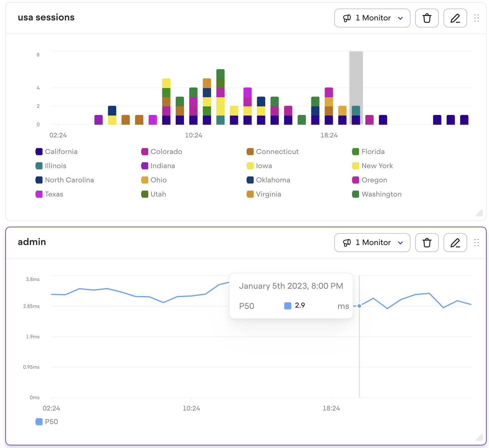Click drag handle on usa sessions card
Viewport: 489px width, 448px height.
click(476, 18)
